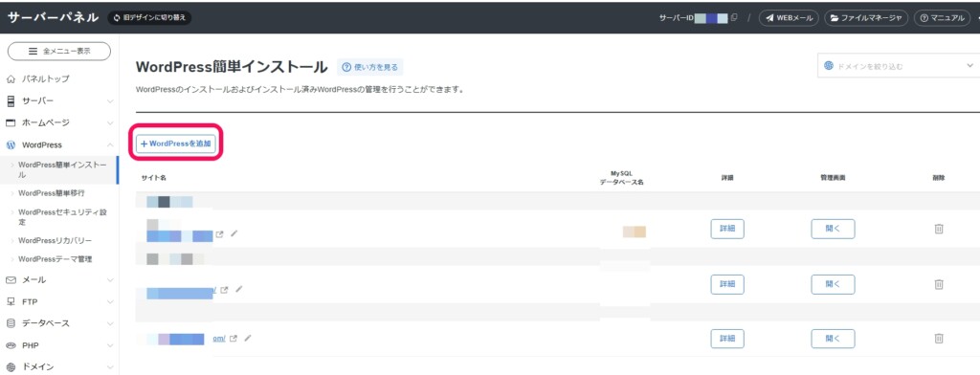This screenshot has width=980, height=375.
Task: Click 詳細 for the first listed site
Action: coord(727,229)
